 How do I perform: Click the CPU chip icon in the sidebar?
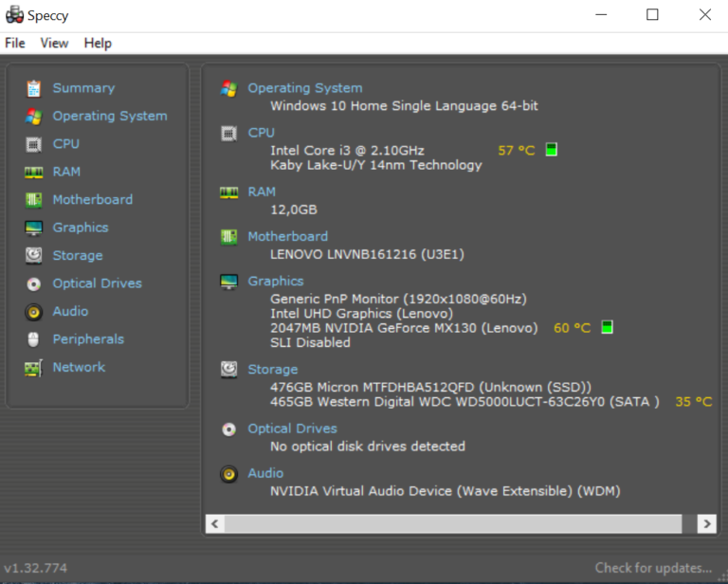(33, 144)
